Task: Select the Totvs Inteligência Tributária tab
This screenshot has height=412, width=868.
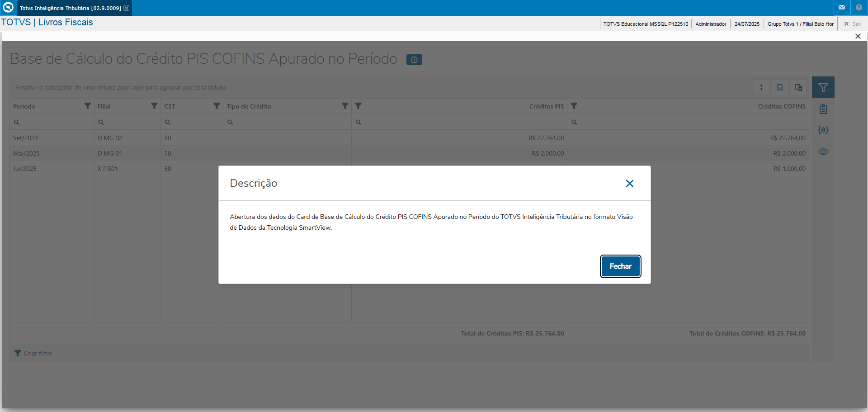Action: click(70, 8)
